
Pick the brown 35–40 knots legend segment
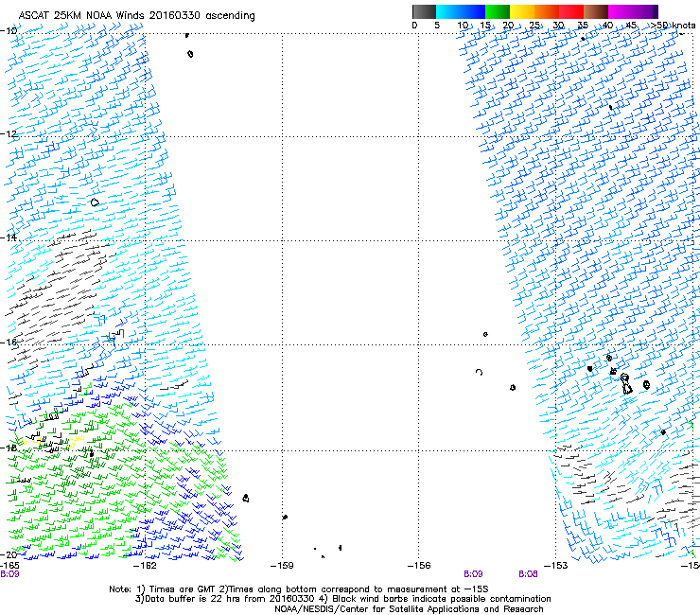pyautogui.click(x=596, y=11)
